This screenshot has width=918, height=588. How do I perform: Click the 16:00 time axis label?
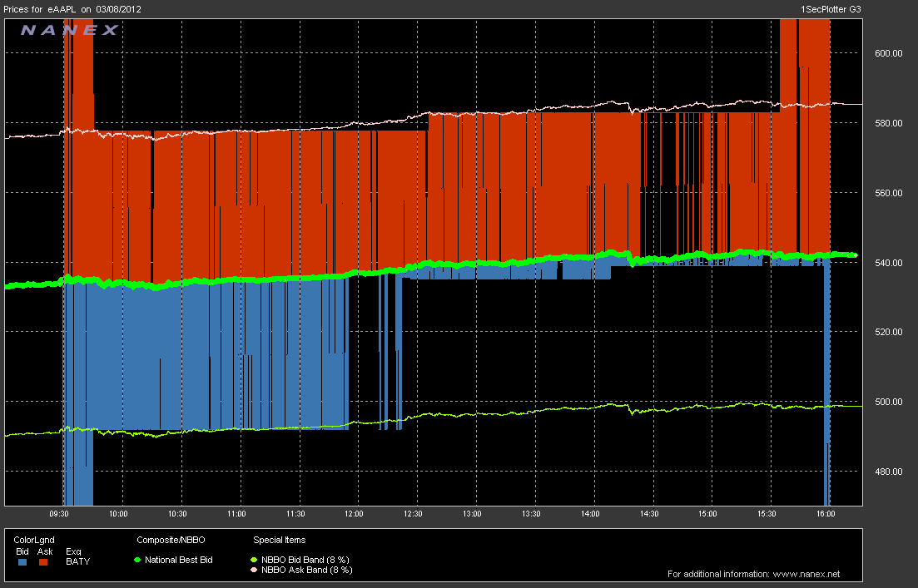[826, 514]
